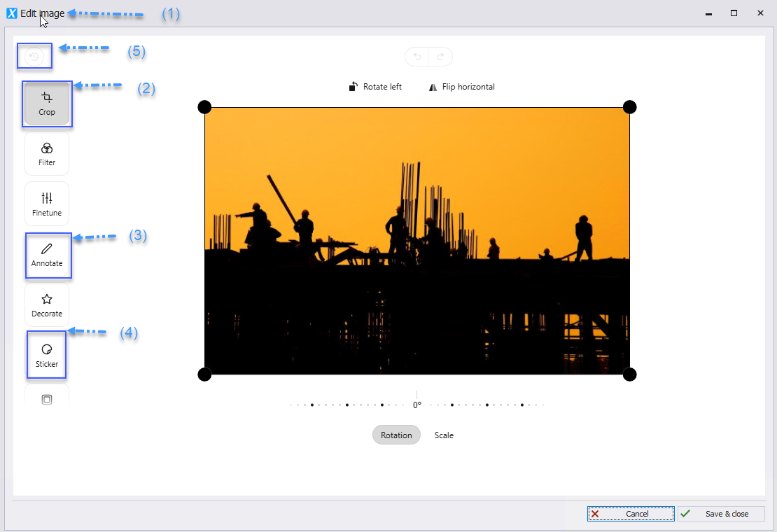Click the redo arrow button
777x532 pixels.
pos(440,57)
